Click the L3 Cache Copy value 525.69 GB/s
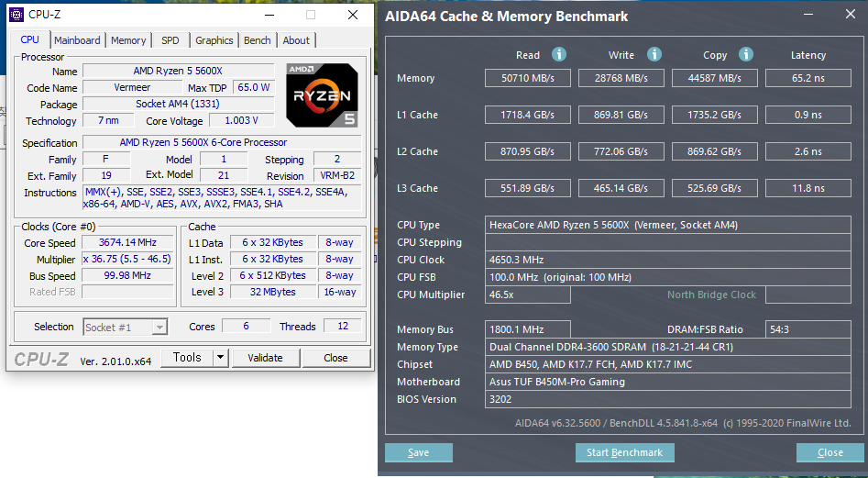The image size is (868, 478). pos(715,188)
